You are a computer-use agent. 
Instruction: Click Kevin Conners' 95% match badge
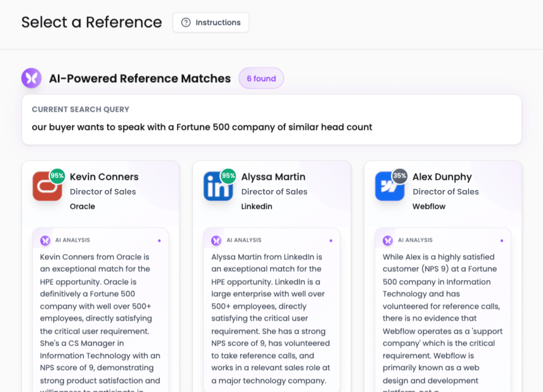(57, 176)
